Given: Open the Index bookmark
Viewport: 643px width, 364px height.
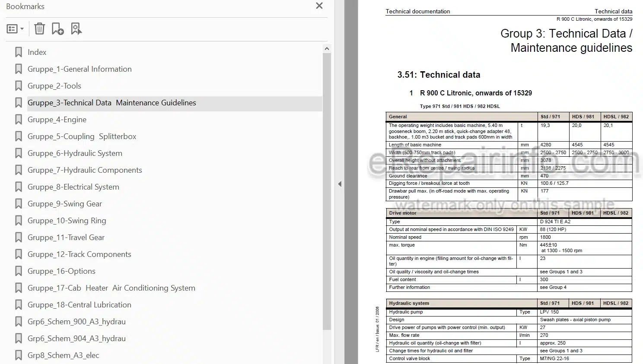Looking at the screenshot, I should coord(37,52).
